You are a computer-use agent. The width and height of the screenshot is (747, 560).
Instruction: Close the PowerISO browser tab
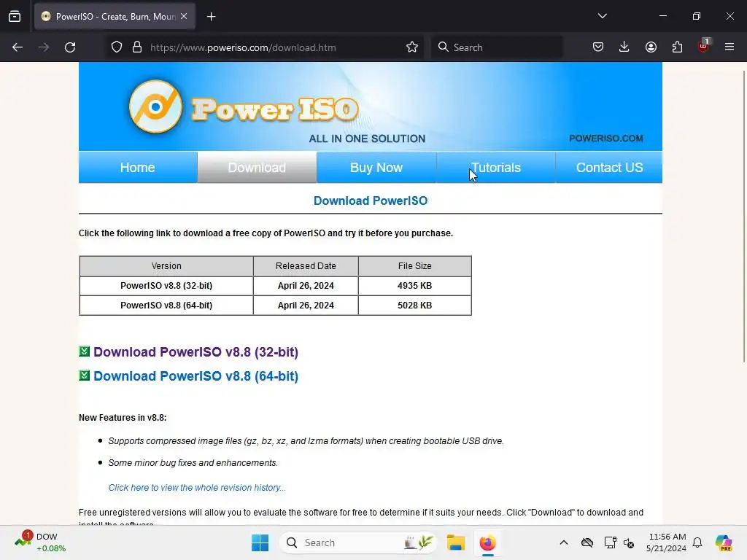tap(184, 16)
